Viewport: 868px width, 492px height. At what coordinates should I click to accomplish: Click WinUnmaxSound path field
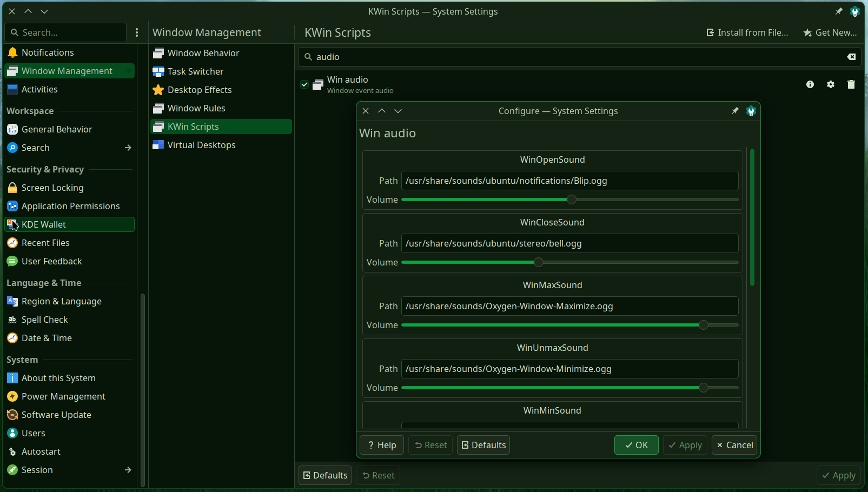(x=569, y=369)
